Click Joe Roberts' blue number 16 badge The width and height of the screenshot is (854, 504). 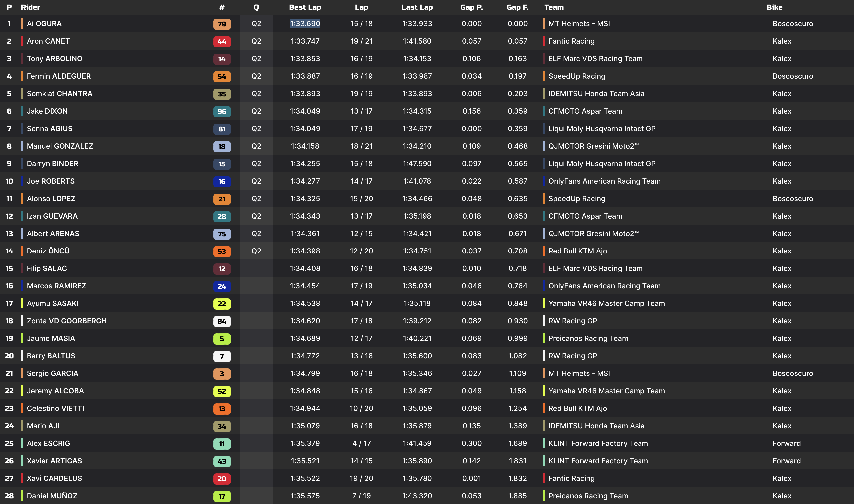coord(222,181)
